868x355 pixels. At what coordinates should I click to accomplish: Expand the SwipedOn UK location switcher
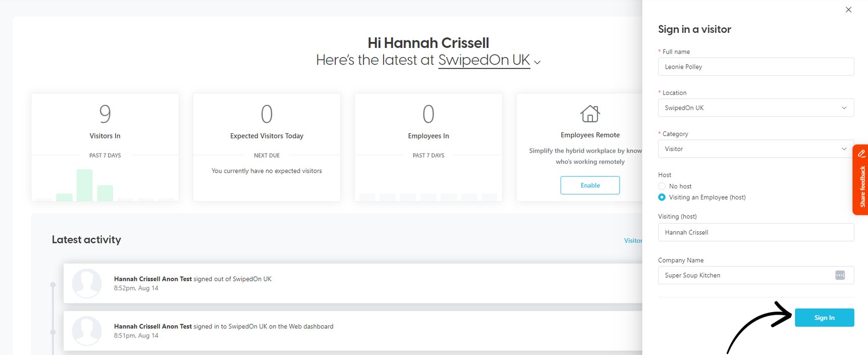tap(537, 62)
